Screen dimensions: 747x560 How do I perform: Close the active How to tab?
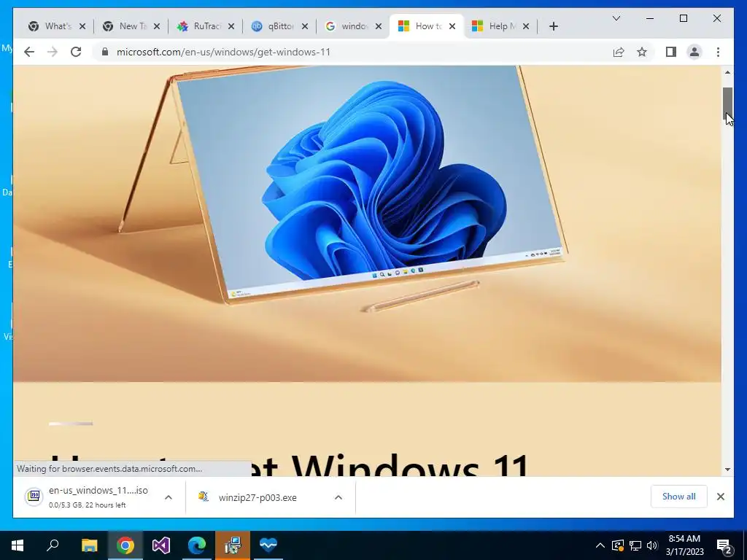[x=452, y=26]
